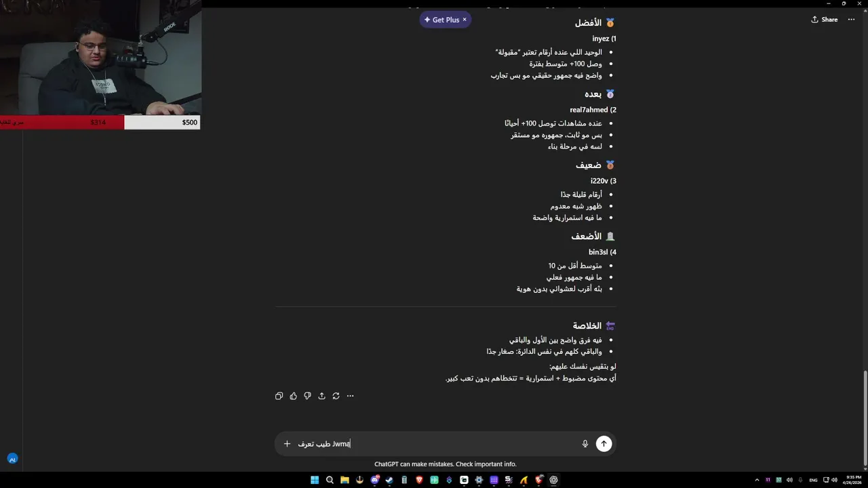Open the green audio waveform app on taskbar

coord(434,480)
